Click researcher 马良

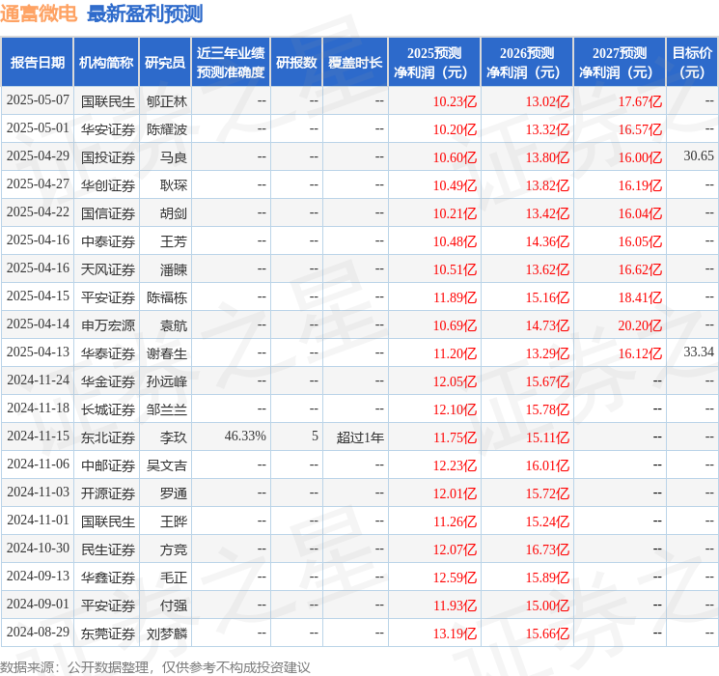tap(173, 157)
